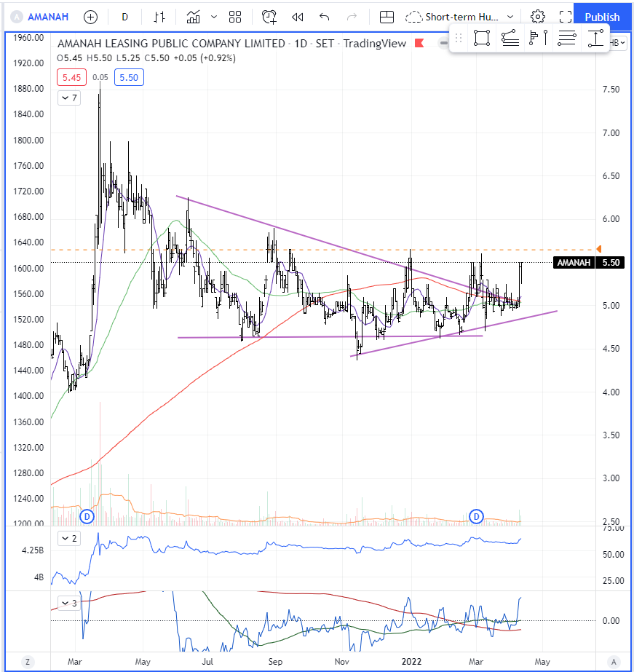Change the D time interval

pyautogui.click(x=124, y=17)
